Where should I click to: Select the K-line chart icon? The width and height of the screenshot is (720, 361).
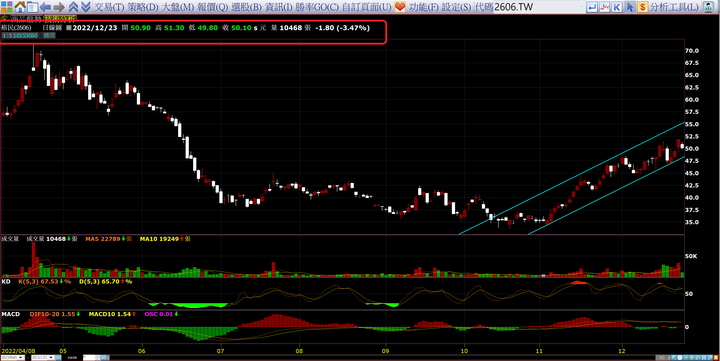[x=617, y=7]
